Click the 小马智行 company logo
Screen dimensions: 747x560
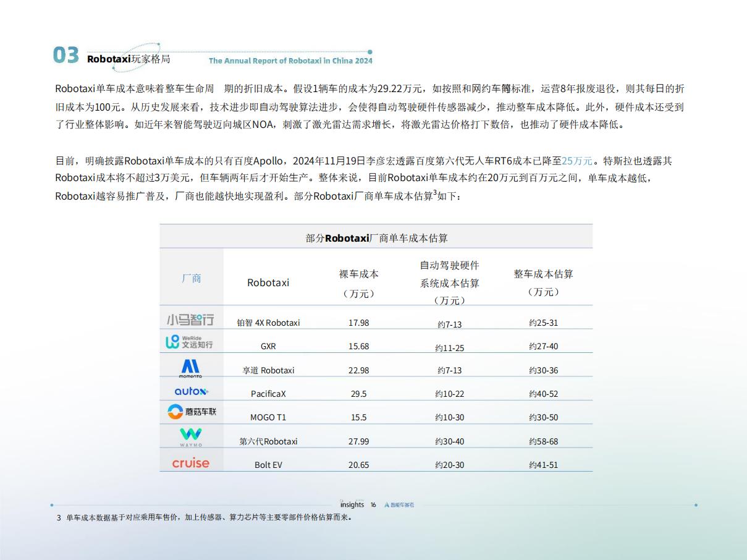pos(190,320)
